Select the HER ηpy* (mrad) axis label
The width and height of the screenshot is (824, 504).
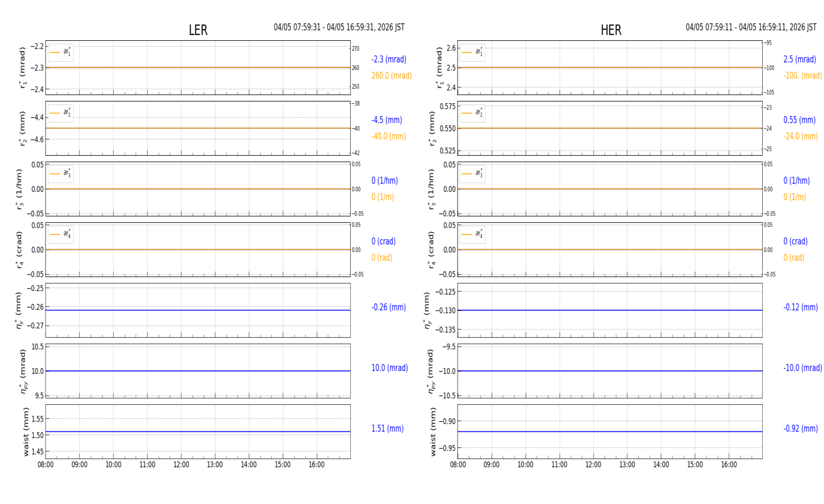pos(432,371)
